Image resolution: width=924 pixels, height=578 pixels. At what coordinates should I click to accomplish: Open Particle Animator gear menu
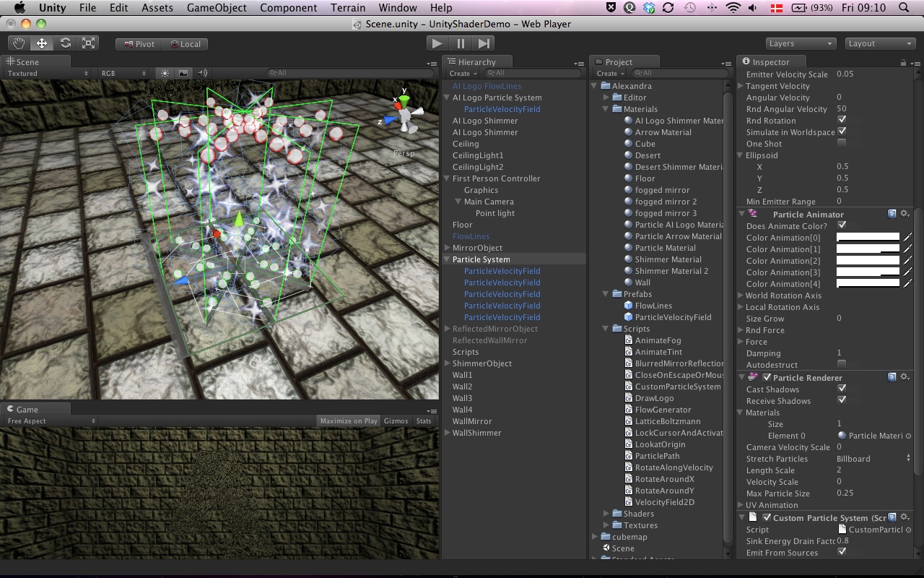click(905, 214)
